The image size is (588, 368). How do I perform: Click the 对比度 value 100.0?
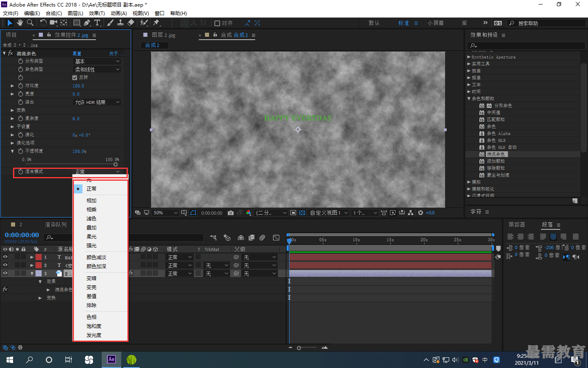(78, 86)
